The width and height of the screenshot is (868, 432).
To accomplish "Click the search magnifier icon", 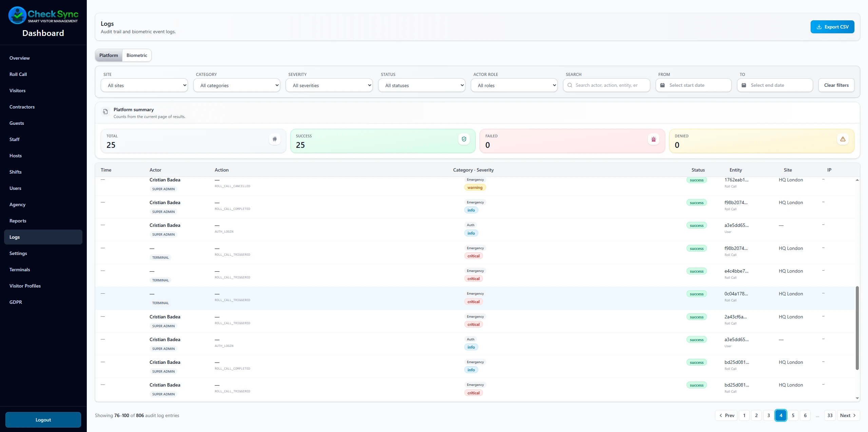I will pyautogui.click(x=570, y=85).
